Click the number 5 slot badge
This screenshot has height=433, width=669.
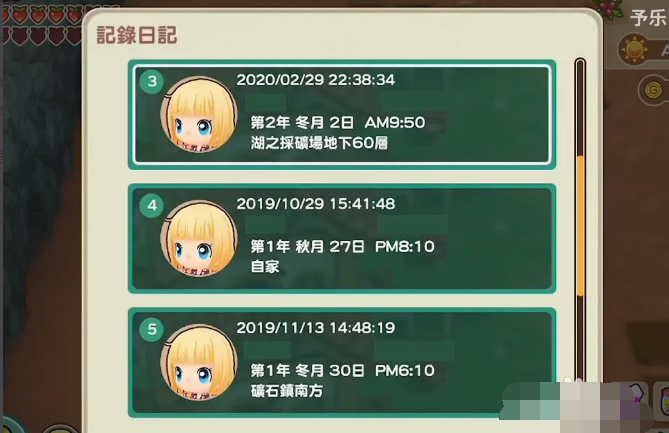(151, 329)
